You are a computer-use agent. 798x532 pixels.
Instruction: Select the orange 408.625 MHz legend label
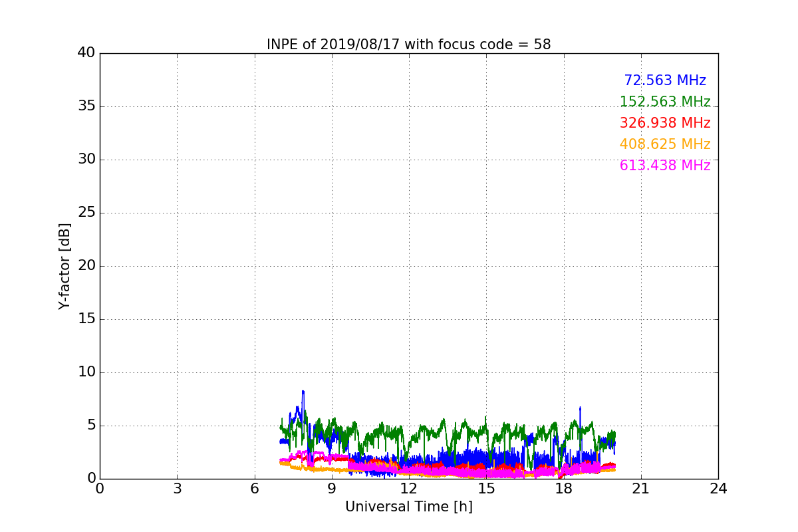(665, 144)
